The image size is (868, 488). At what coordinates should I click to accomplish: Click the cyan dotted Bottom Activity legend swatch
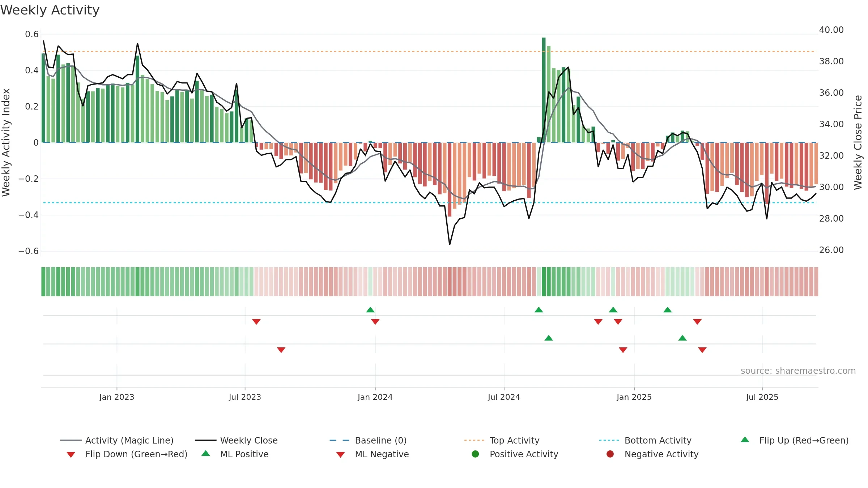click(x=610, y=440)
